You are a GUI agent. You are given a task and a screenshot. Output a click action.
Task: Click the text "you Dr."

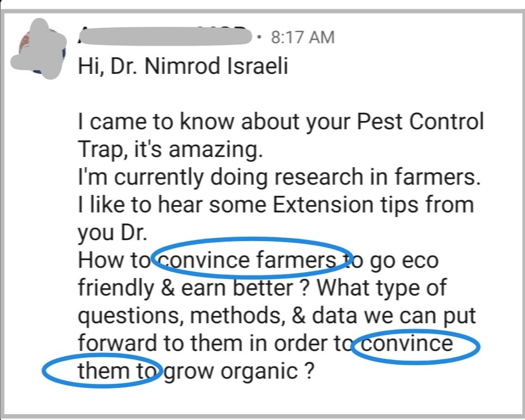coord(112,233)
